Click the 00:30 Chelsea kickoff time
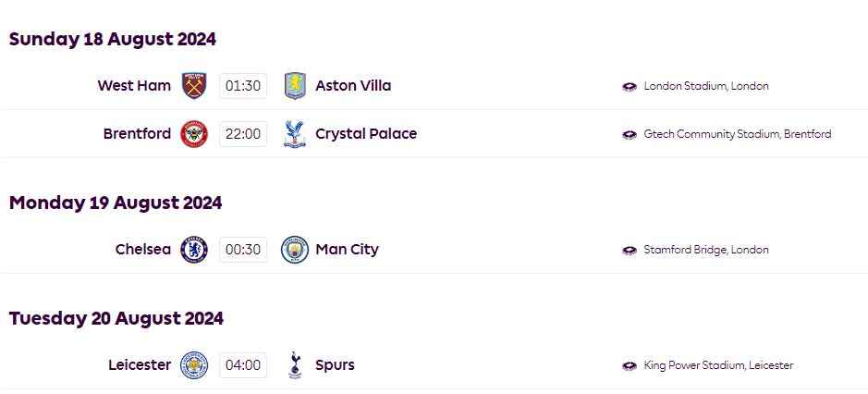 point(243,250)
